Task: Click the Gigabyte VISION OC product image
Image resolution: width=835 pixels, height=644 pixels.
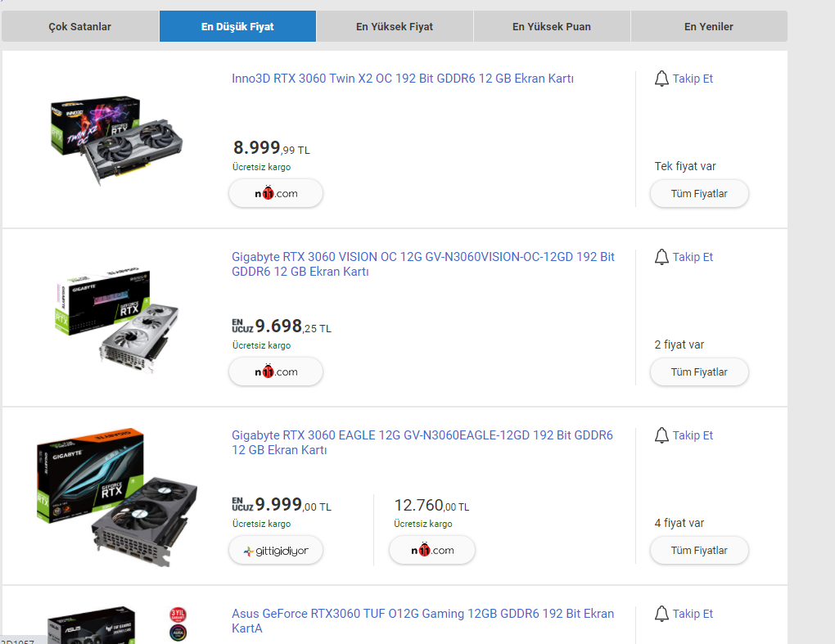Action: [116, 319]
